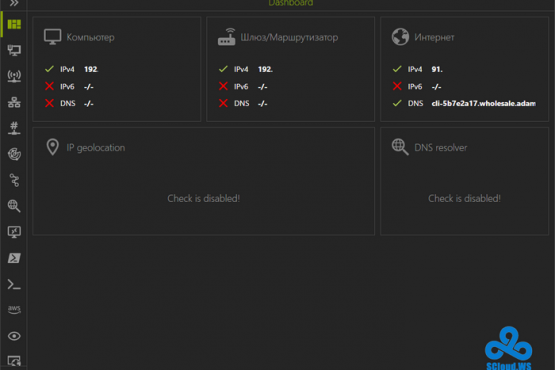This screenshot has height=370, width=555.
Task: Click green check beside Компьютер IPv4
Action: [x=49, y=69]
